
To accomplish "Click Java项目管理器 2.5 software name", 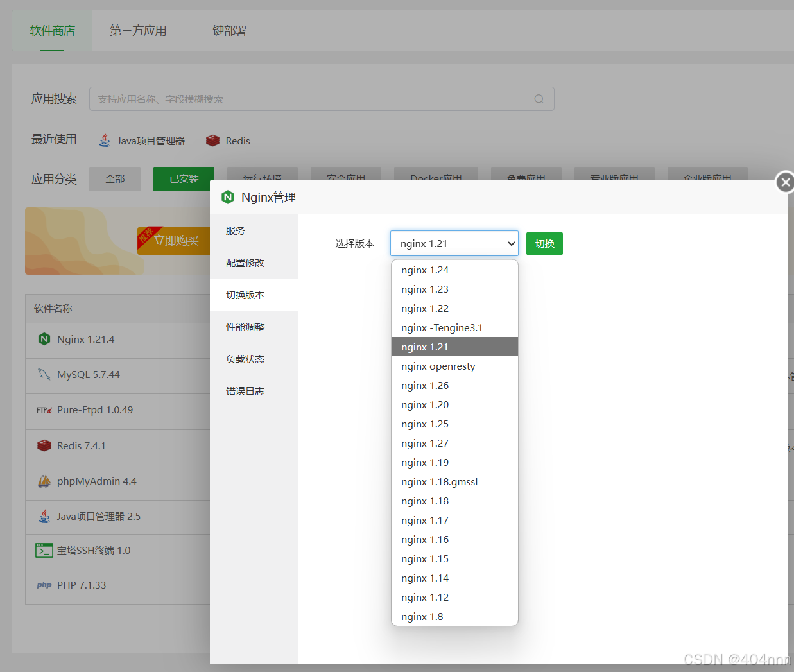I will (99, 516).
